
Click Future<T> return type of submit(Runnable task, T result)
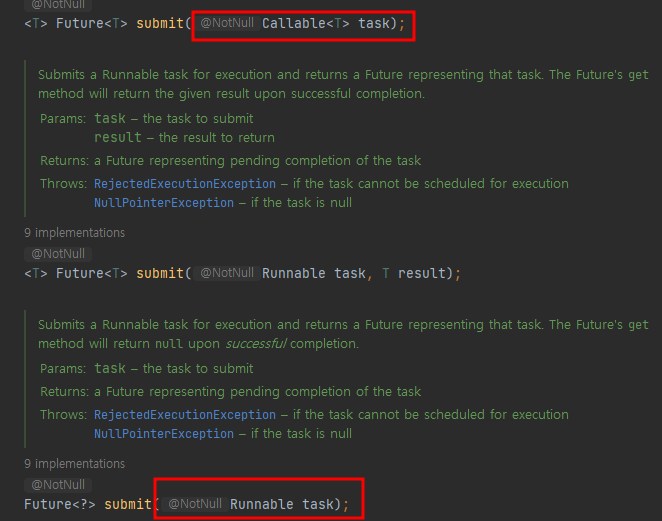(92, 273)
